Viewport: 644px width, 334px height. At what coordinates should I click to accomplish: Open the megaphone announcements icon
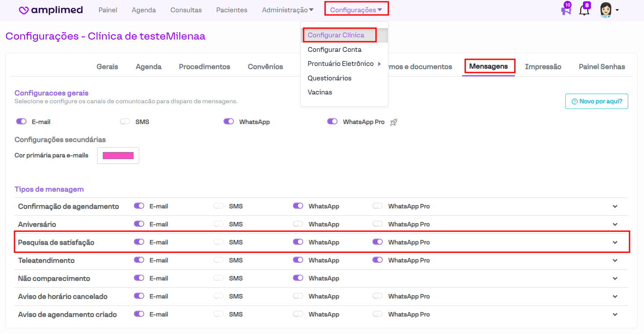point(566,10)
